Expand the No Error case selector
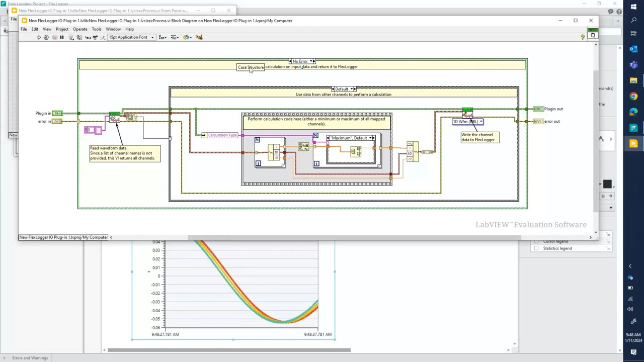This screenshot has width=644, height=362. coord(311,61)
